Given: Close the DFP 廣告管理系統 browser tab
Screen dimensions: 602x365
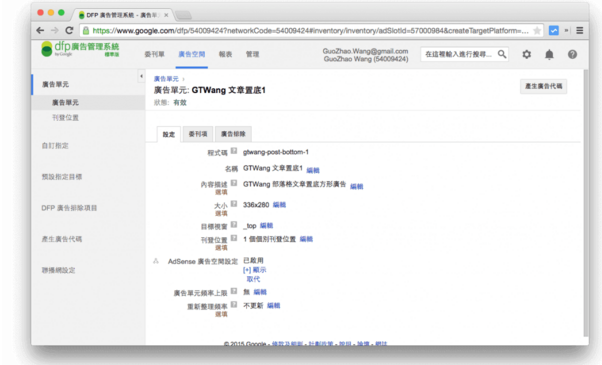Looking at the screenshot, I should pyautogui.click(x=166, y=15).
